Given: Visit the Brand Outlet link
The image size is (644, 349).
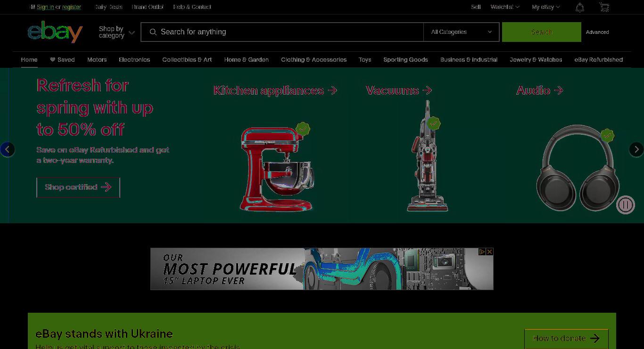Looking at the screenshot, I should point(148,7).
